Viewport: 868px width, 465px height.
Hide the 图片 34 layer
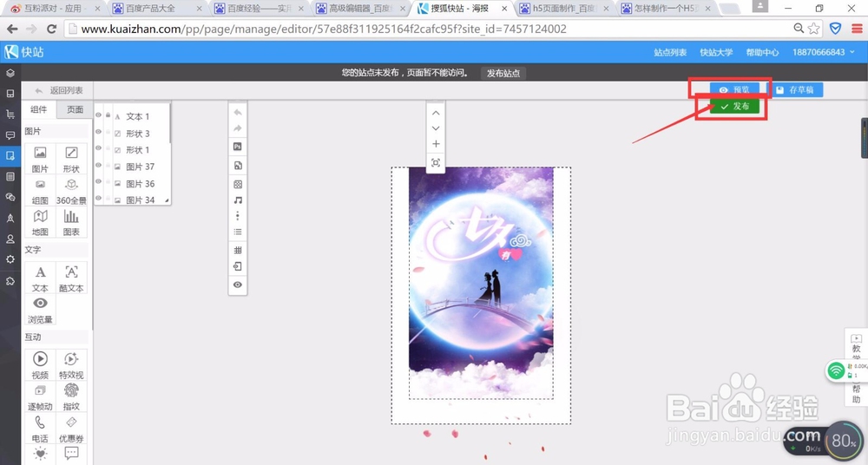coord(99,198)
